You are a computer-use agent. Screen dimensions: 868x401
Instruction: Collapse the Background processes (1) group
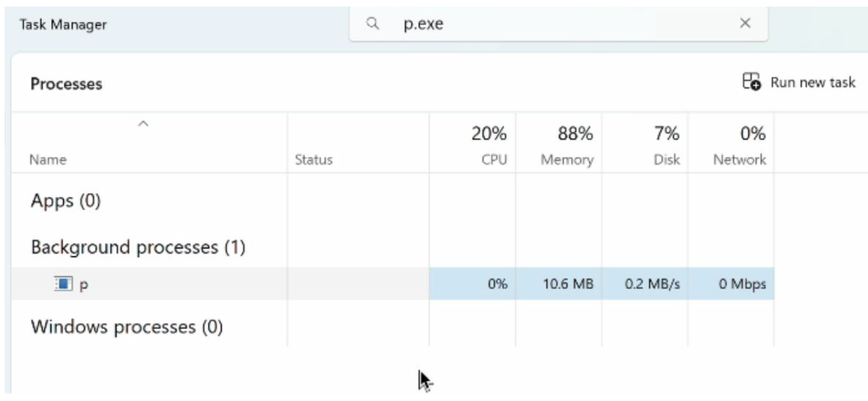138,247
